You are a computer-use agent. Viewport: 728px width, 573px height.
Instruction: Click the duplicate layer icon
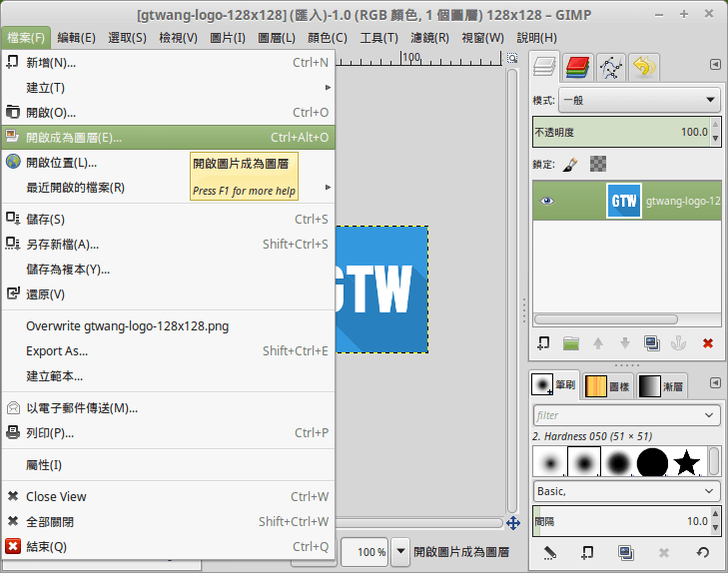pyautogui.click(x=652, y=343)
